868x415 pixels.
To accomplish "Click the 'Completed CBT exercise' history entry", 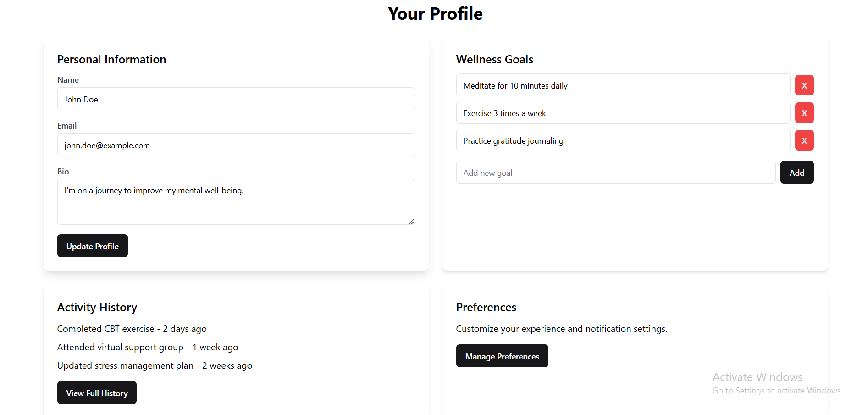I will [x=132, y=329].
